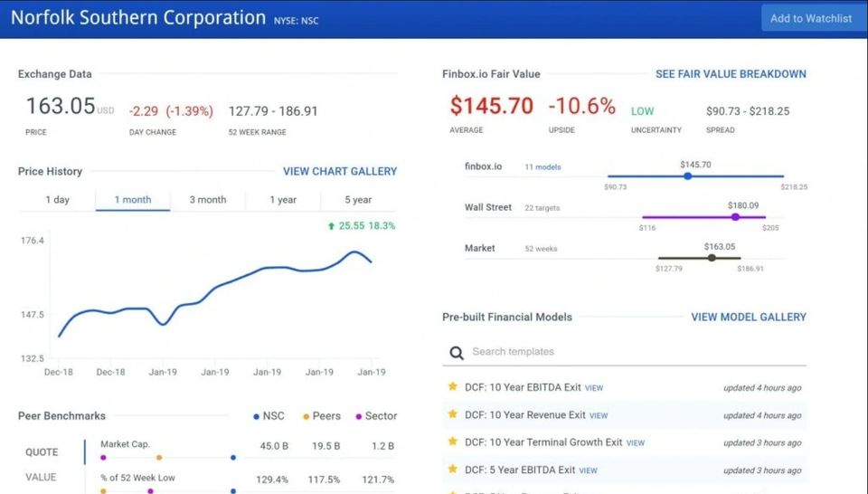868x494 pixels.
Task: Click star next to DCF: 10 Year EBITDA Exit
Action: click(x=453, y=386)
